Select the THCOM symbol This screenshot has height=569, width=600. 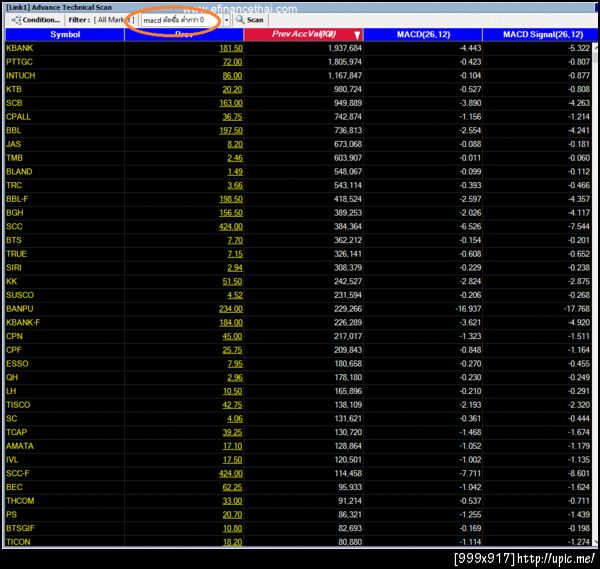coord(20,501)
